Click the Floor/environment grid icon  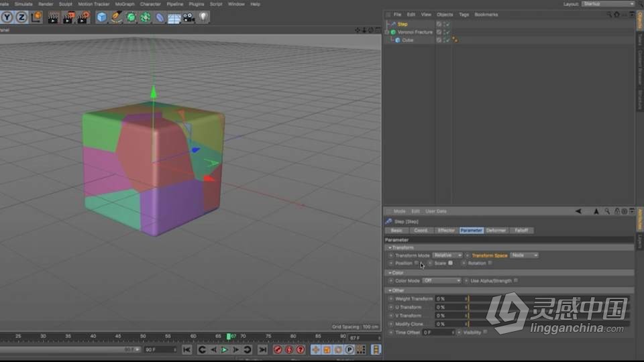[174, 17]
